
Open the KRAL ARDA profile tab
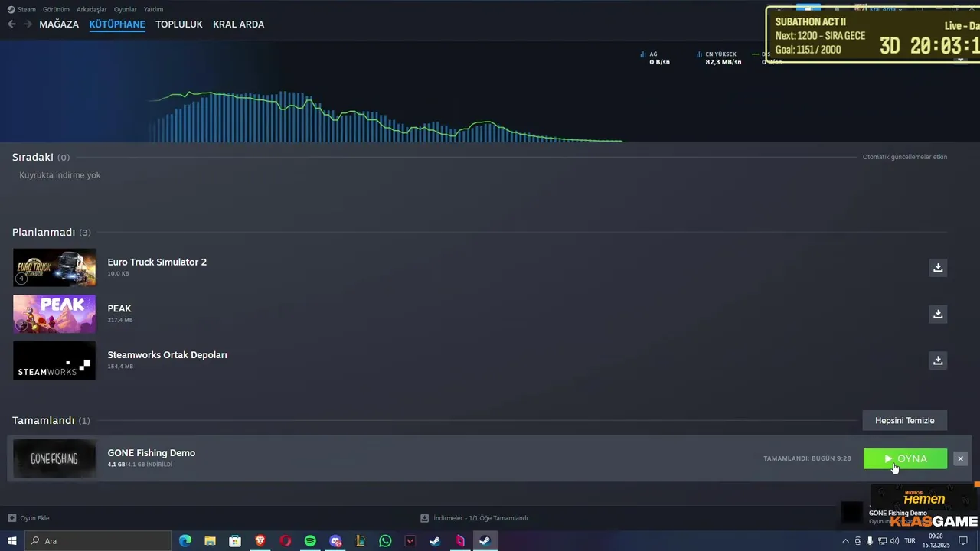(238, 24)
